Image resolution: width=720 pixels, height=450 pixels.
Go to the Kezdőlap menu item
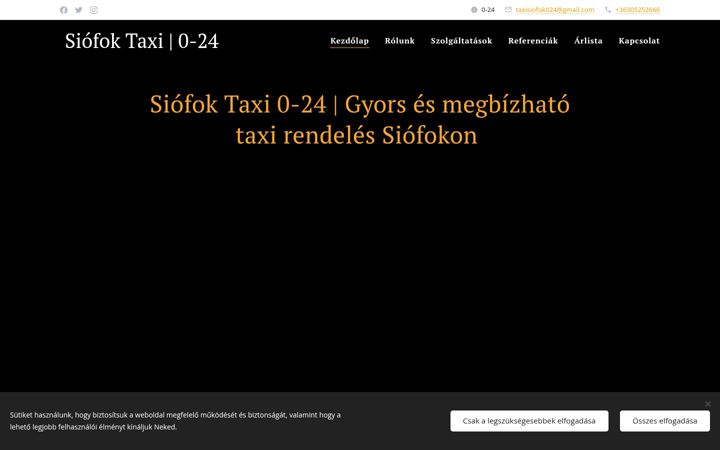click(x=349, y=41)
